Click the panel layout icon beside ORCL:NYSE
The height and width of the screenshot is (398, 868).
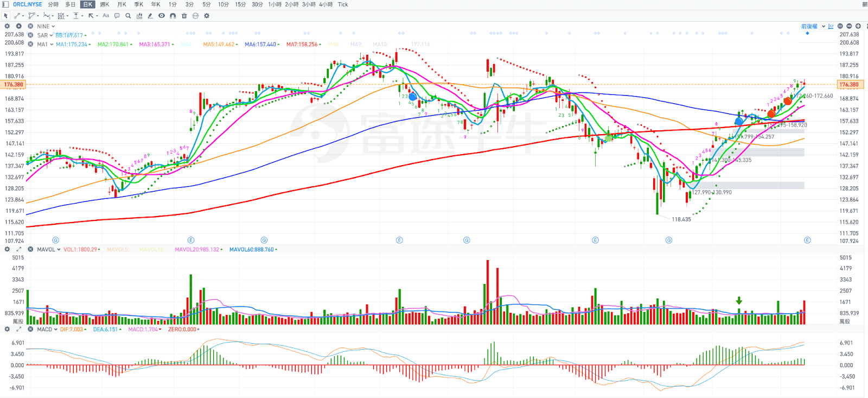click(x=5, y=4)
